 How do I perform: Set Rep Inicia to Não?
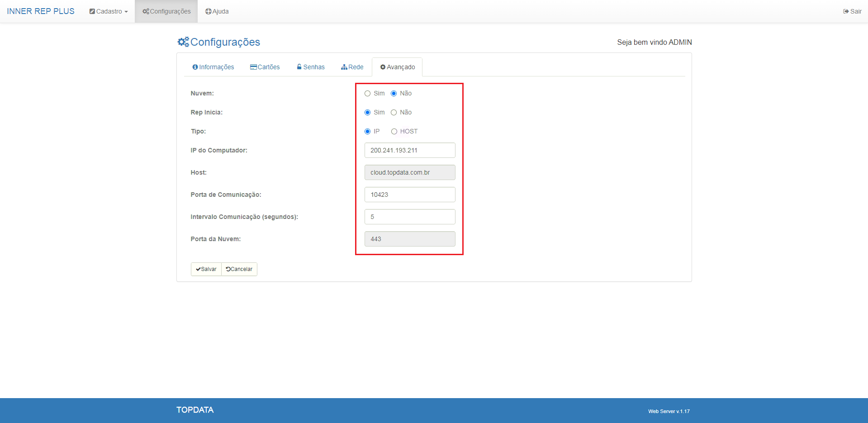tap(394, 113)
